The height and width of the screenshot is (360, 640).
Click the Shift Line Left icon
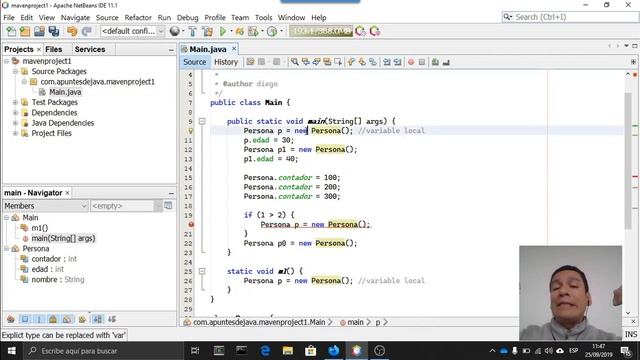click(387, 62)
